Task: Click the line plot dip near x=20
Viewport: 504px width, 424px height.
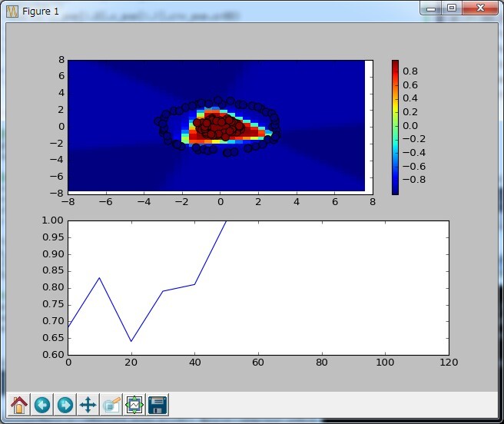Action: (x=131, y=341)
